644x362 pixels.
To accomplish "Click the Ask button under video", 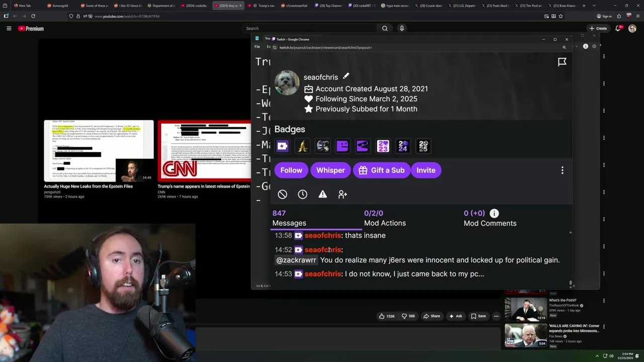I will [455, 316].
